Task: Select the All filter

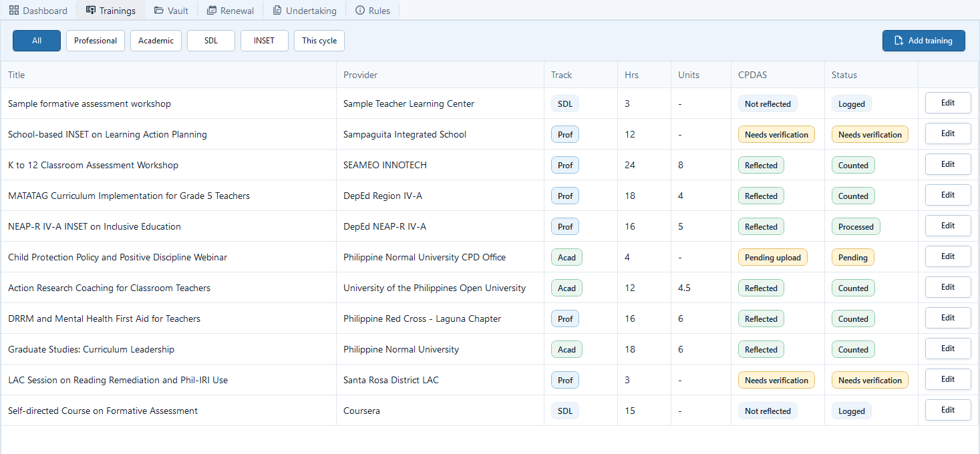Action: (x=37, y=41)
